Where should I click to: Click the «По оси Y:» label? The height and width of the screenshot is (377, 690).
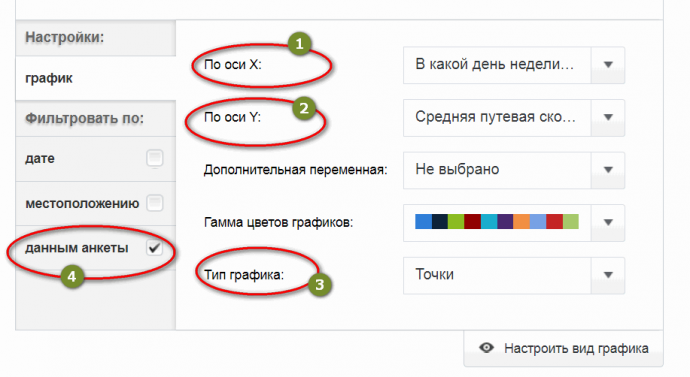pos(232,117)
